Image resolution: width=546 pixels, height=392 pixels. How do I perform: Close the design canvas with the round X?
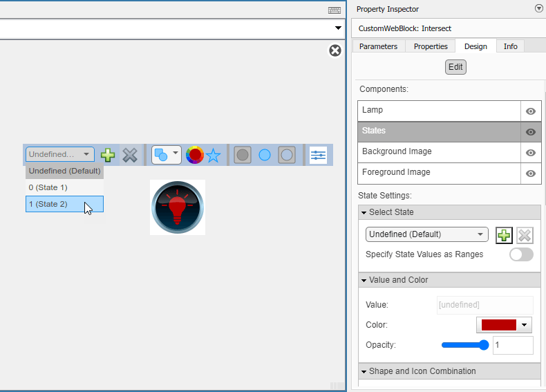pyautogui.click(x=335, y=50)
